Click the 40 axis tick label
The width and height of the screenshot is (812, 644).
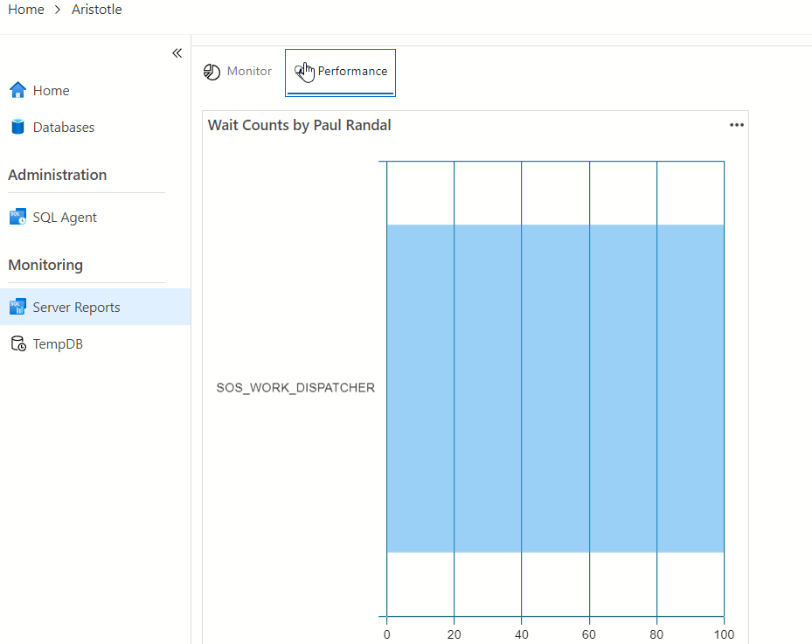(x=522, y=634)
